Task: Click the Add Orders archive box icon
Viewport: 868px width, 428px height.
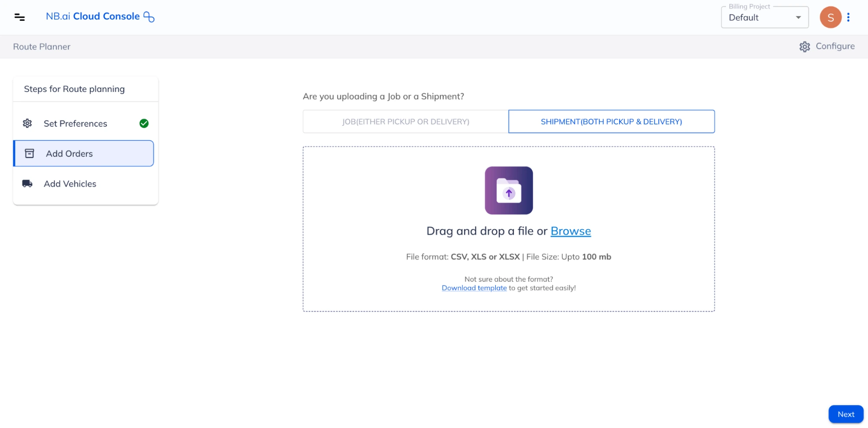Action: click(30, 154)
